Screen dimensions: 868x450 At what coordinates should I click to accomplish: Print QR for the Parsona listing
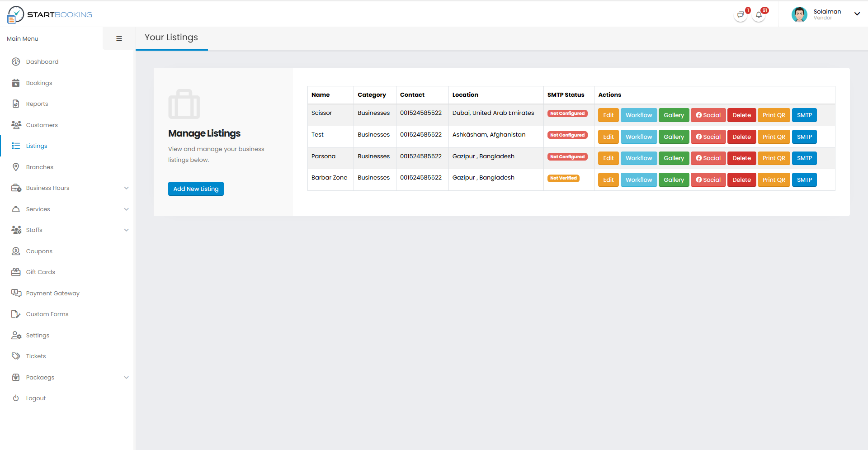coord(774,158)
